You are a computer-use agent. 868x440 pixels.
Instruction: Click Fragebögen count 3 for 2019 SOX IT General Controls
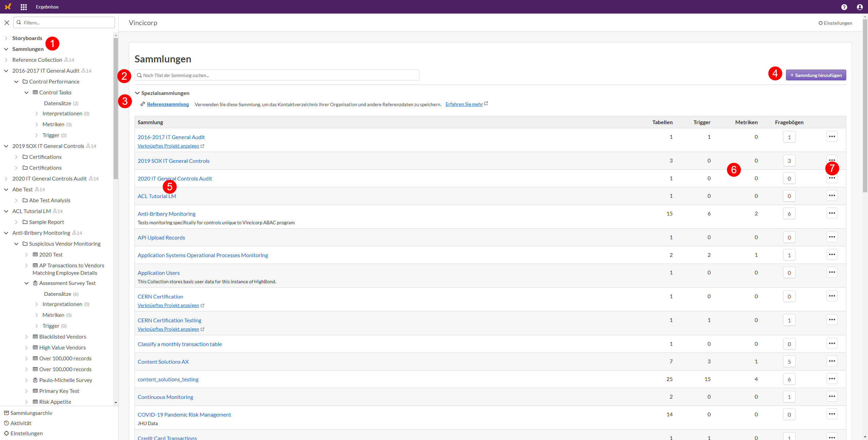789,160
